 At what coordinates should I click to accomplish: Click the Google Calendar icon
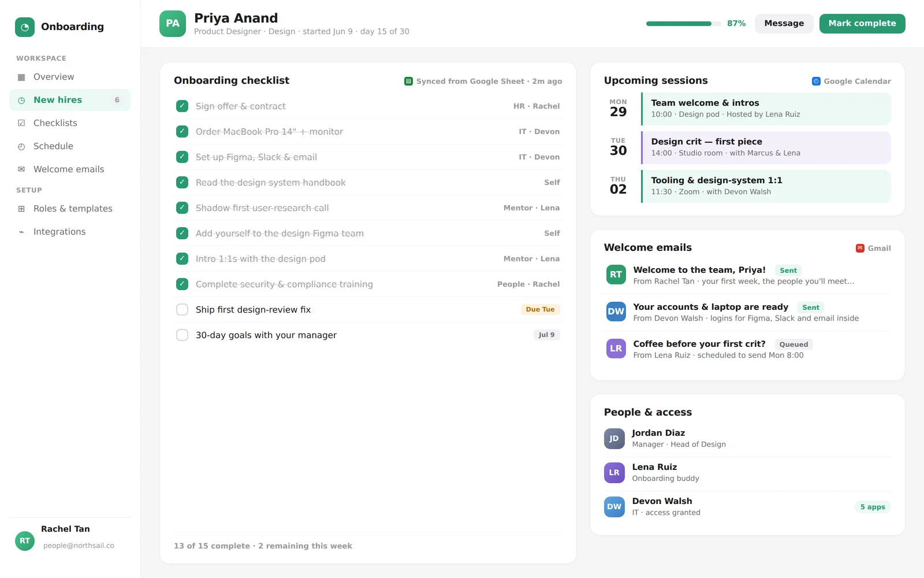coord(816,81)
